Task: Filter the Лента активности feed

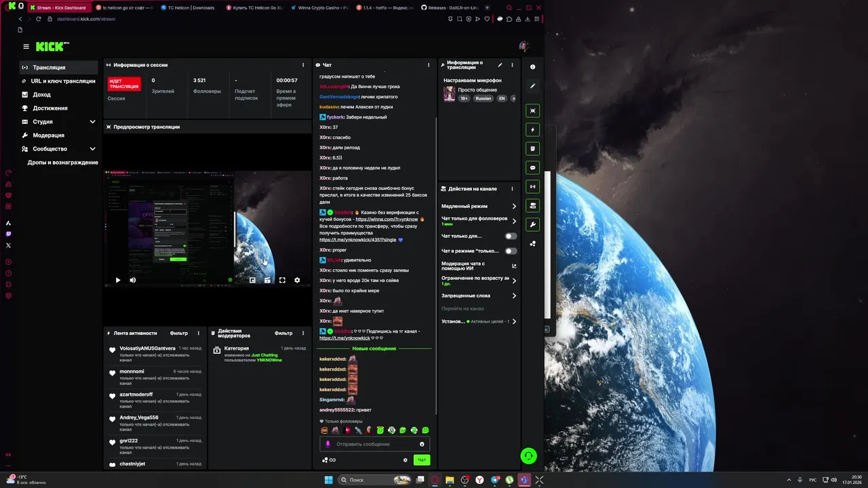Action: click(179, 333)
